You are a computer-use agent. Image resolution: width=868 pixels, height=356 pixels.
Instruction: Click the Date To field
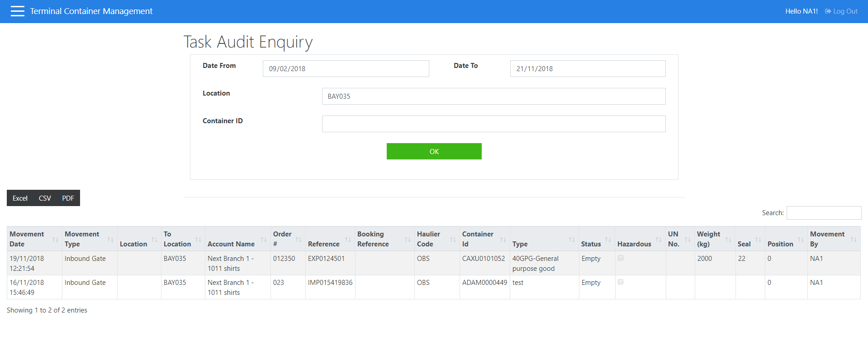(x=588, y=69)
